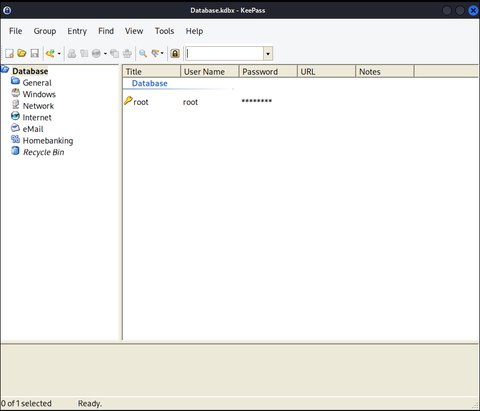The height and width of the screenshot is (411, 480).
Task: Click the greyed Copy User Name icon
Action: (72, 53)
